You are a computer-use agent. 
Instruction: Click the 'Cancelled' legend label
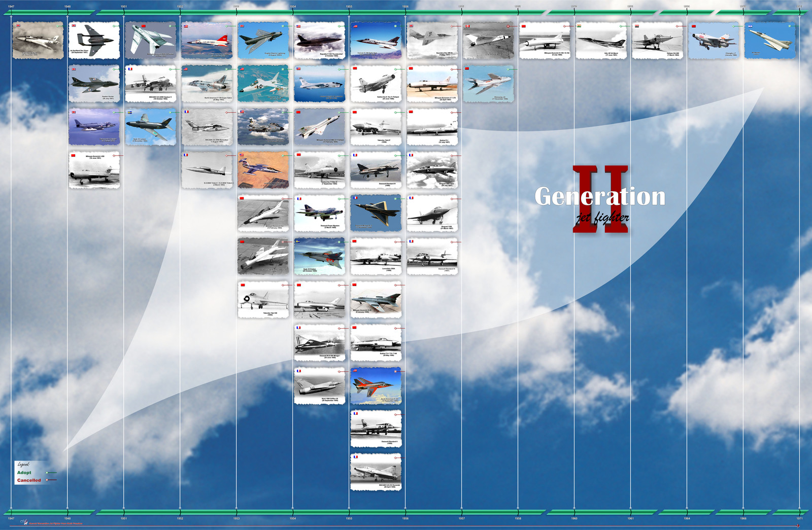(29, 480)
